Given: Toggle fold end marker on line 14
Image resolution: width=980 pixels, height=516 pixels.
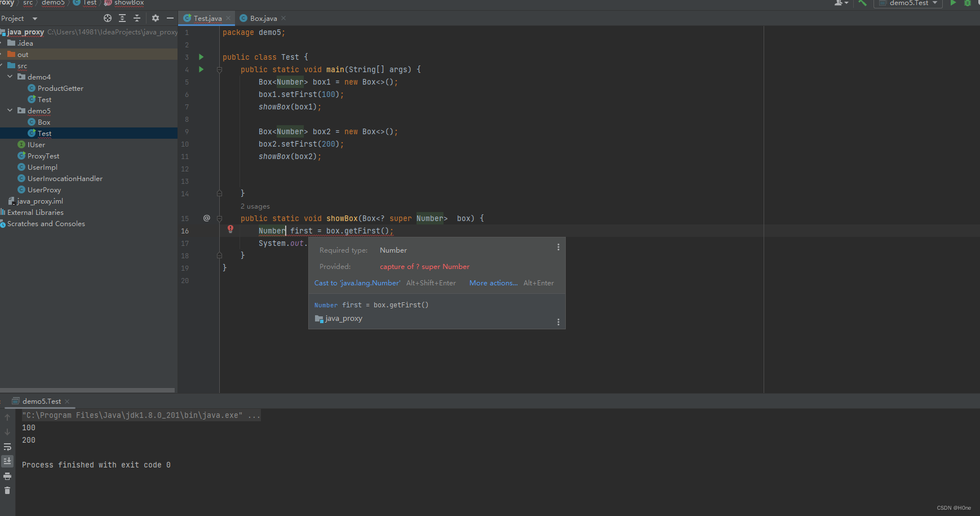Looking at the screenshot, I should [219, 193].
